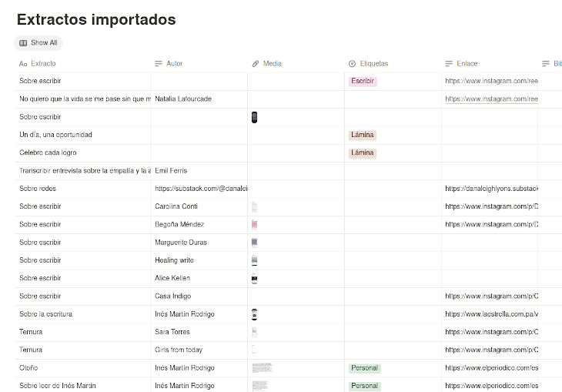This screenshot has height=392, width=562.
Task: Click the Lámina tag in Celebro cada logro row
Action: coord(362,152)
